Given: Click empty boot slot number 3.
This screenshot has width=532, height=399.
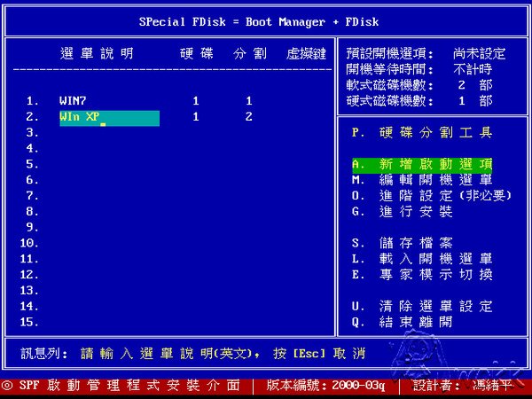Looking at the screenshot, I should (33, 133).
